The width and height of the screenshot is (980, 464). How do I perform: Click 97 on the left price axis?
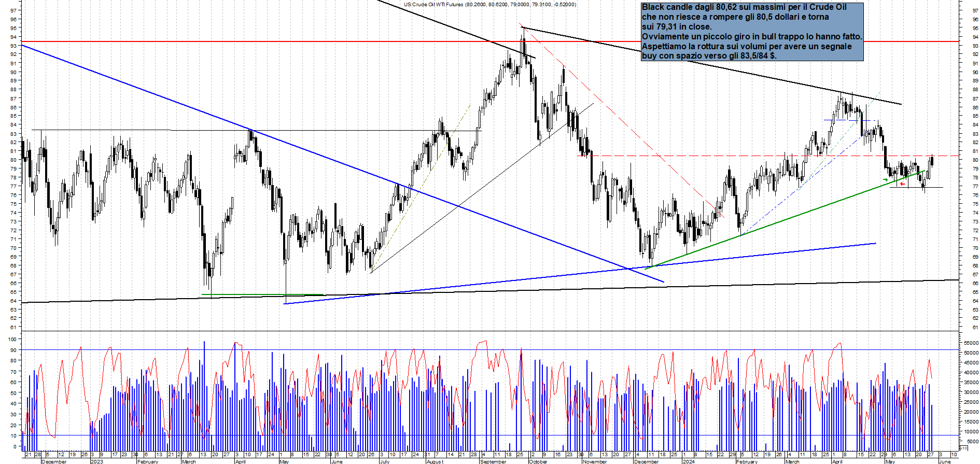point(13,10)
